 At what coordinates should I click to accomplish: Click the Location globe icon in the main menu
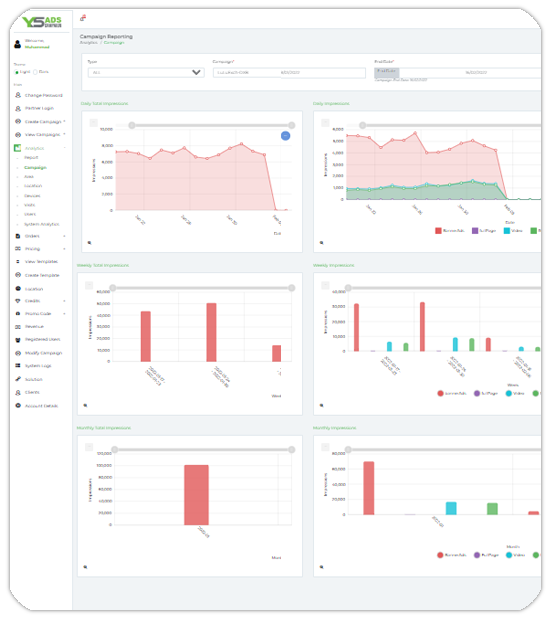click(18, 289)
